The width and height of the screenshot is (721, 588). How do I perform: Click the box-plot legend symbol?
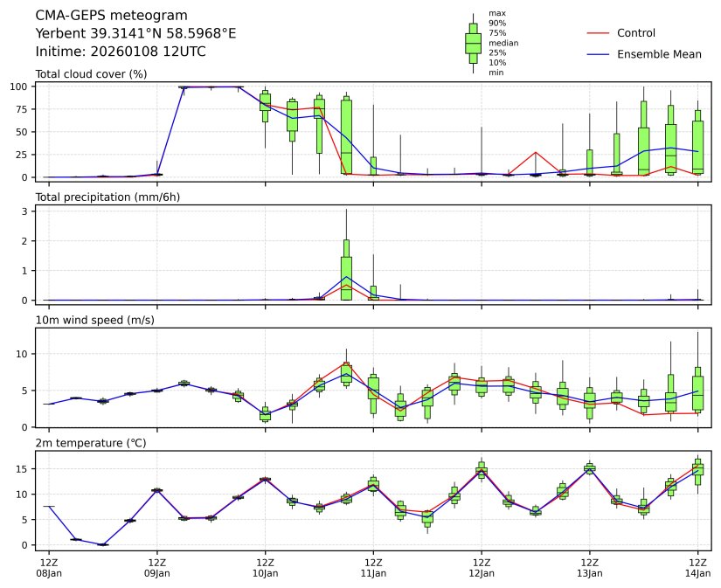coord(473,43)
